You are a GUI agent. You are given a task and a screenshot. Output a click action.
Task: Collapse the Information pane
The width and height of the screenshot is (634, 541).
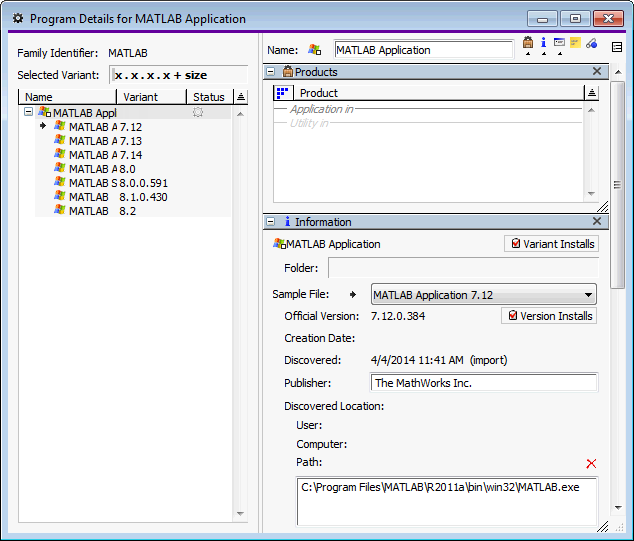coord(271,222)
